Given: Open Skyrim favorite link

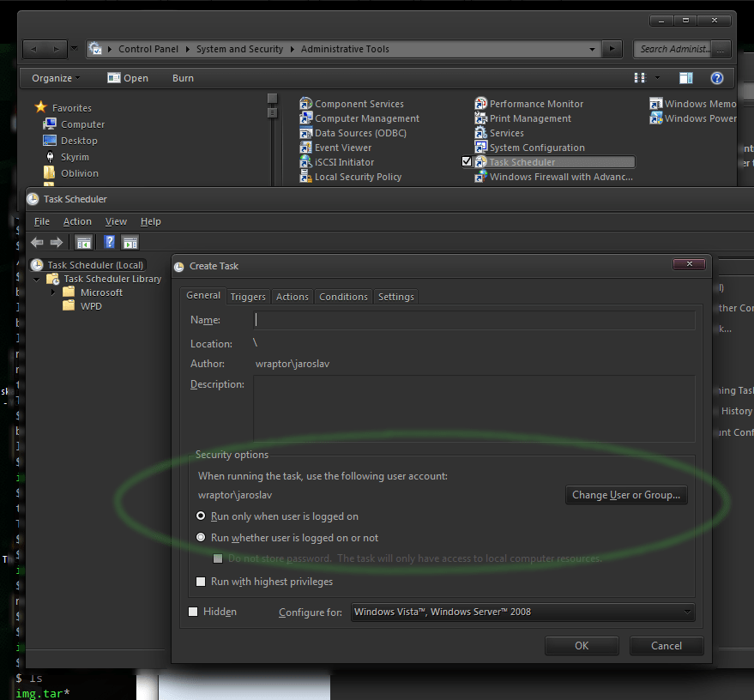Looking at the screenshot, I should tap(75, 157).
